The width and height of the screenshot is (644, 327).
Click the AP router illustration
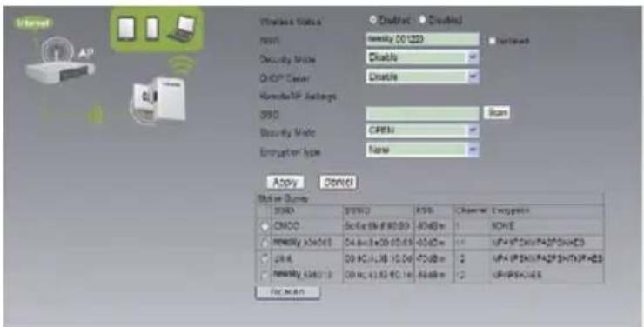(60, 60)
